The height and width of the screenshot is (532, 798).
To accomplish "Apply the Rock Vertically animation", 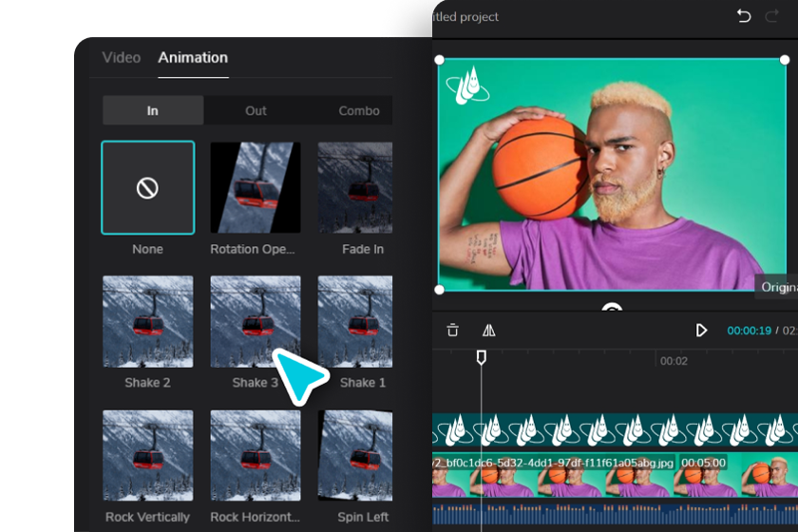I will pos(147,456).
